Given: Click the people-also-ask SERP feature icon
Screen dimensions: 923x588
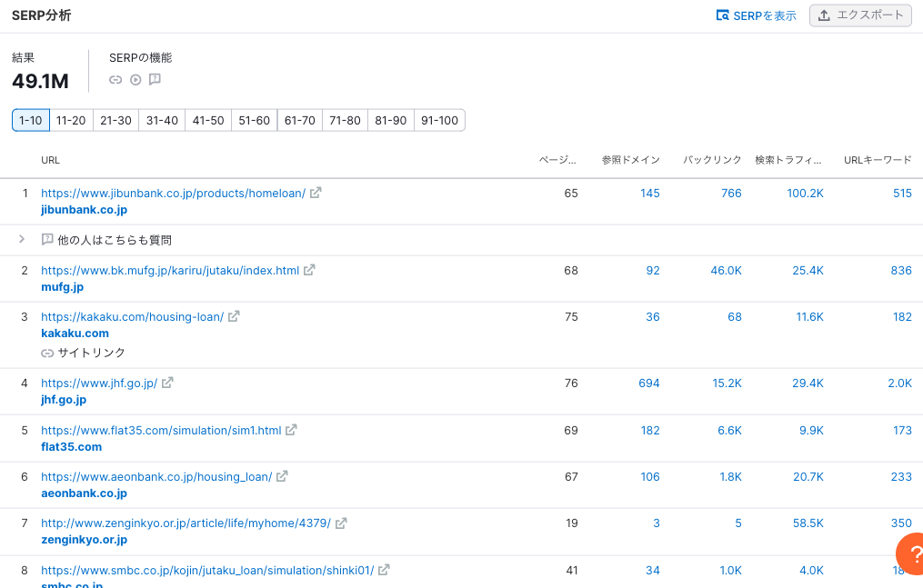Looking at the screenshot, I should [x=155, y=79].
